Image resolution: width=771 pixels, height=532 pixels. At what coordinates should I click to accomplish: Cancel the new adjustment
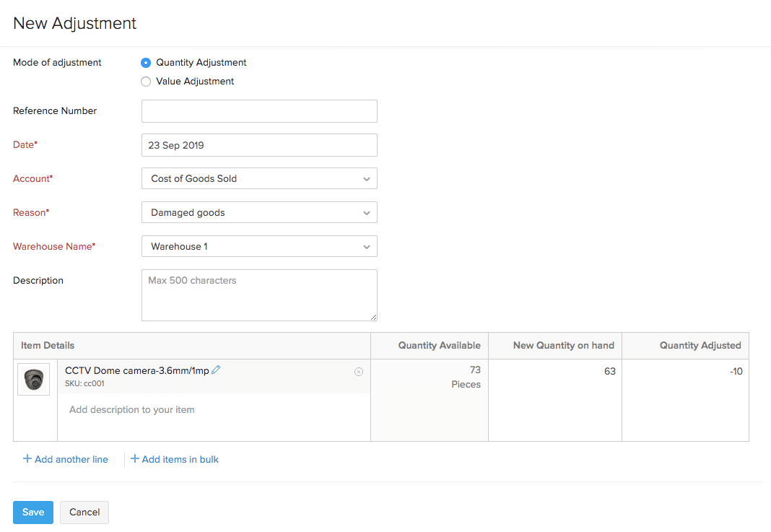(x=84, y=512)
